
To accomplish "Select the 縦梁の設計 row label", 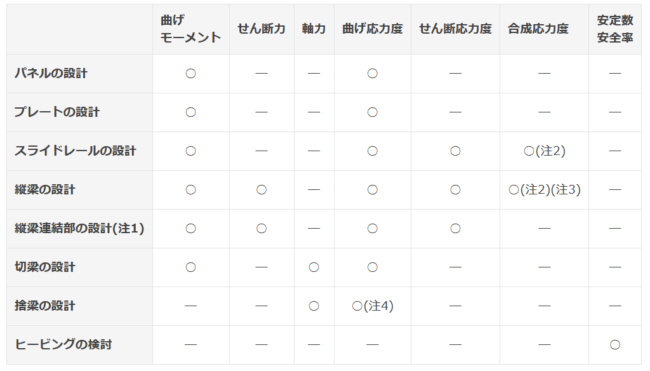I will (45, 190).
